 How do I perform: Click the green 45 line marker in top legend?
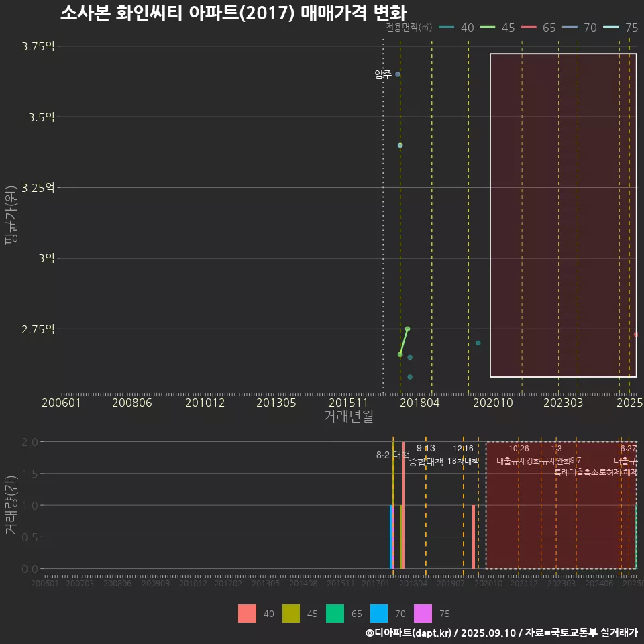pos(487,28)
